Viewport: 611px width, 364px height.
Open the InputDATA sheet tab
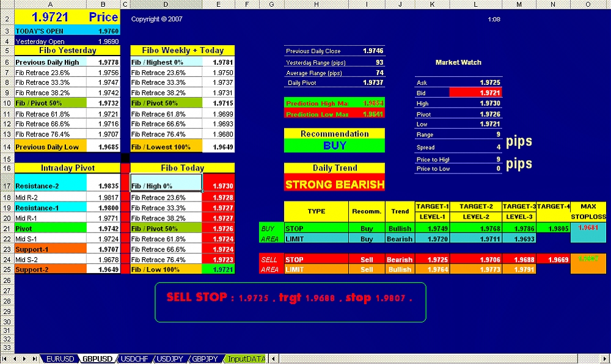pos(246,359)
